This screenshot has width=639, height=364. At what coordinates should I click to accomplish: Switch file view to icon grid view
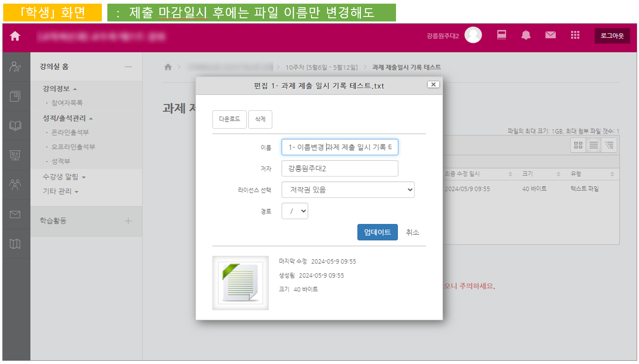pos(578,145)
